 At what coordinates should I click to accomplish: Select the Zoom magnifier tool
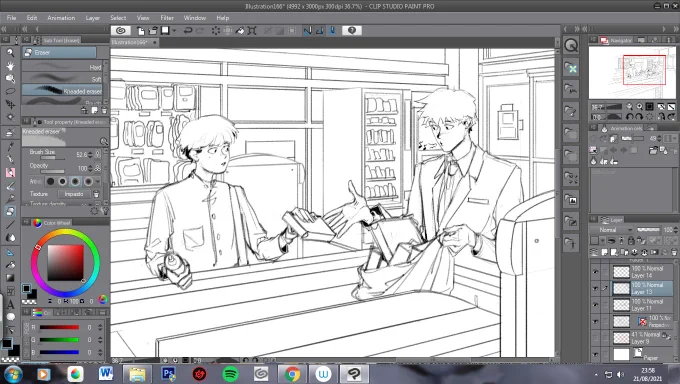point(10,53)
